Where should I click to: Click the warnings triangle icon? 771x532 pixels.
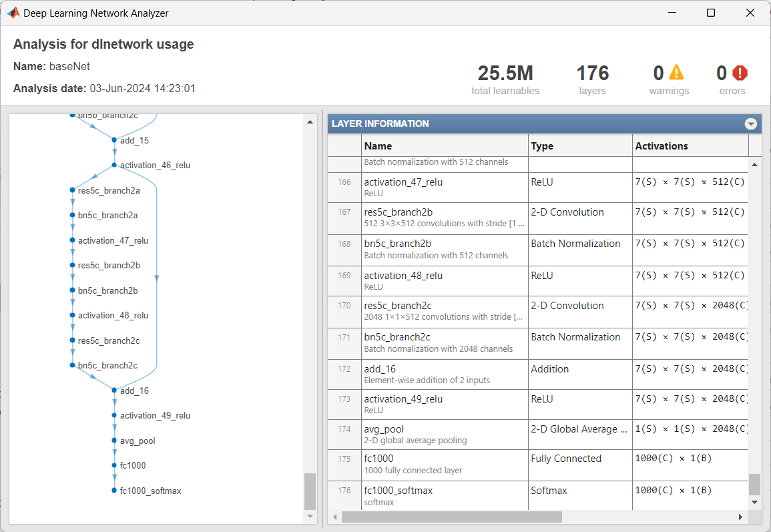677,72
